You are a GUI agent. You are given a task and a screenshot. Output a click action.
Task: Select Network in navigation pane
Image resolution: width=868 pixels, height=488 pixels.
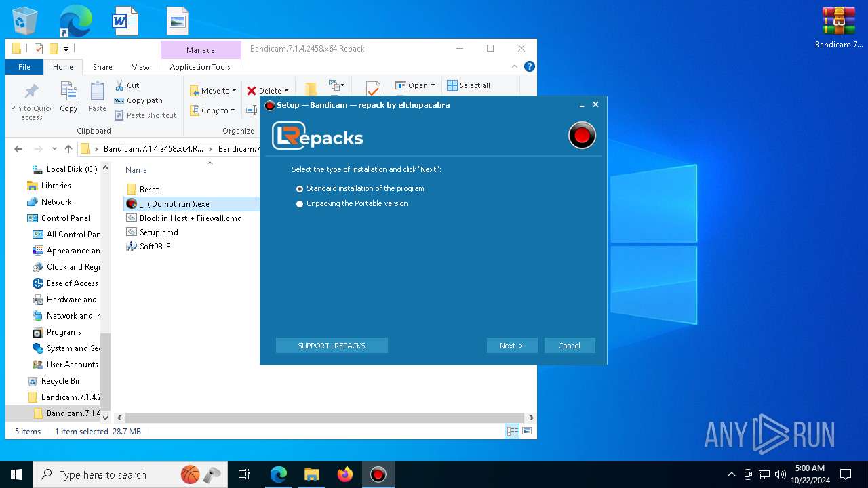(x=49, y=202)
